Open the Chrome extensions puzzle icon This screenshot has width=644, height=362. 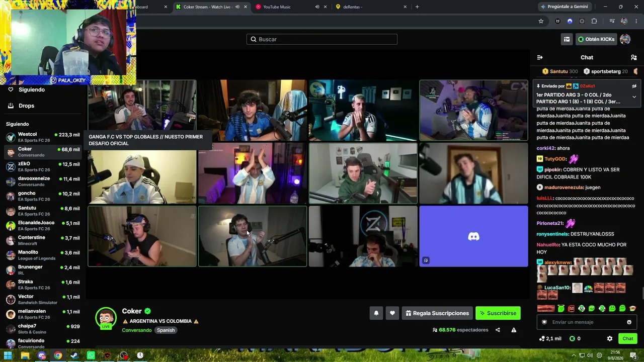pos(594,21)
